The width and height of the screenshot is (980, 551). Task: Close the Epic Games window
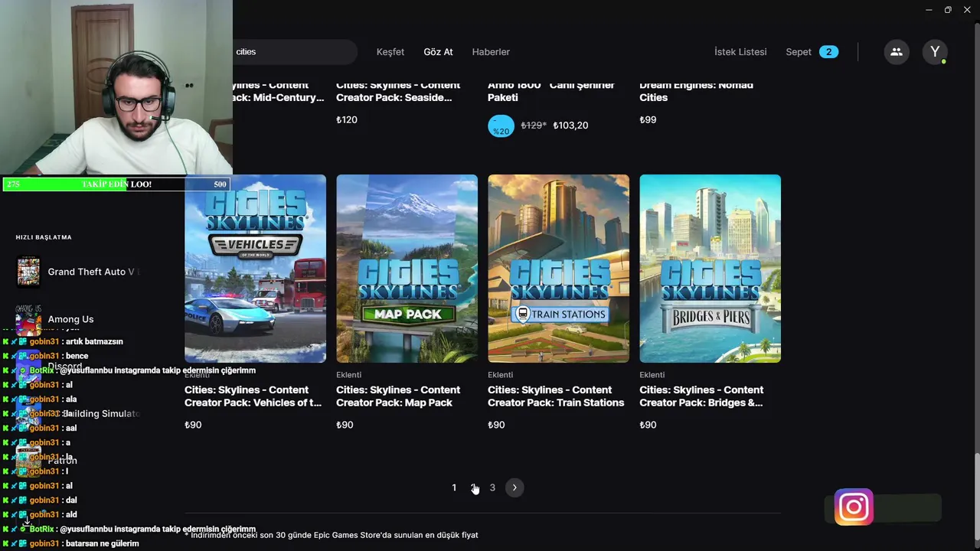pos(967,9)
